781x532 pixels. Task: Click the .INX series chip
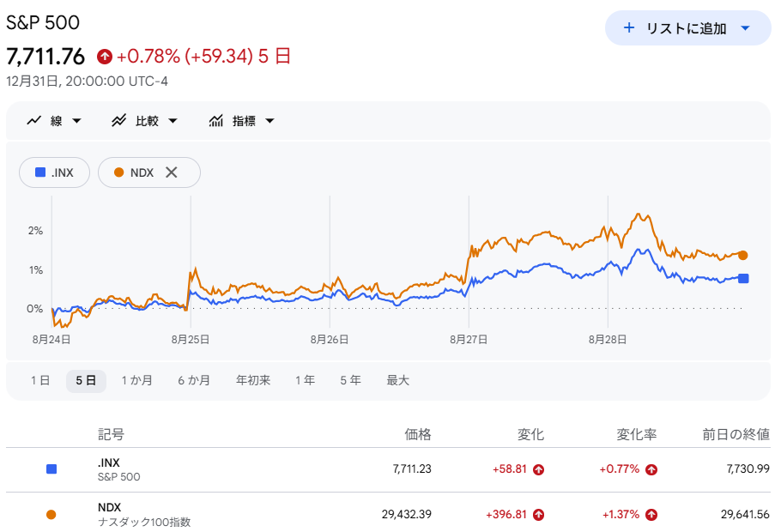[x=54, y=172]
